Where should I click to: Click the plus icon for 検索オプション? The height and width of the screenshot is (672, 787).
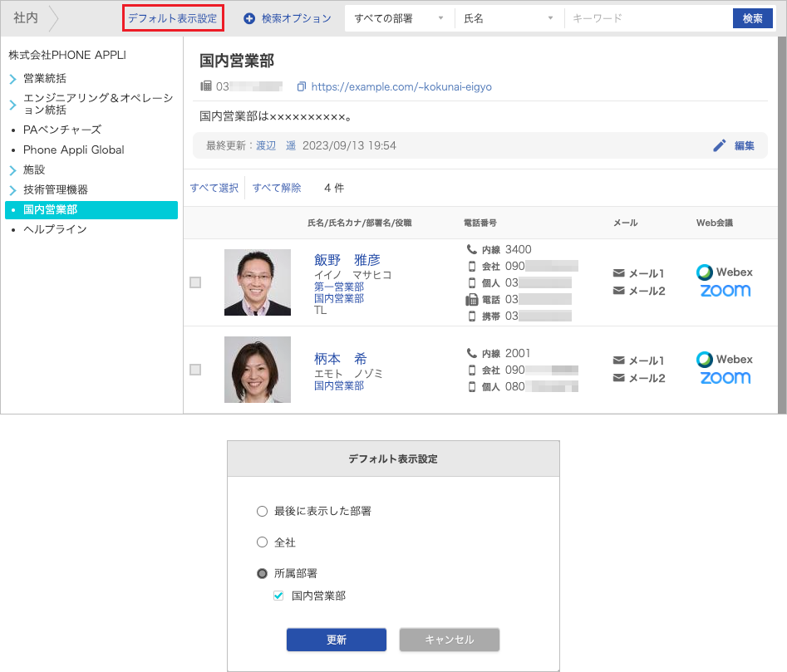(249, 18)
